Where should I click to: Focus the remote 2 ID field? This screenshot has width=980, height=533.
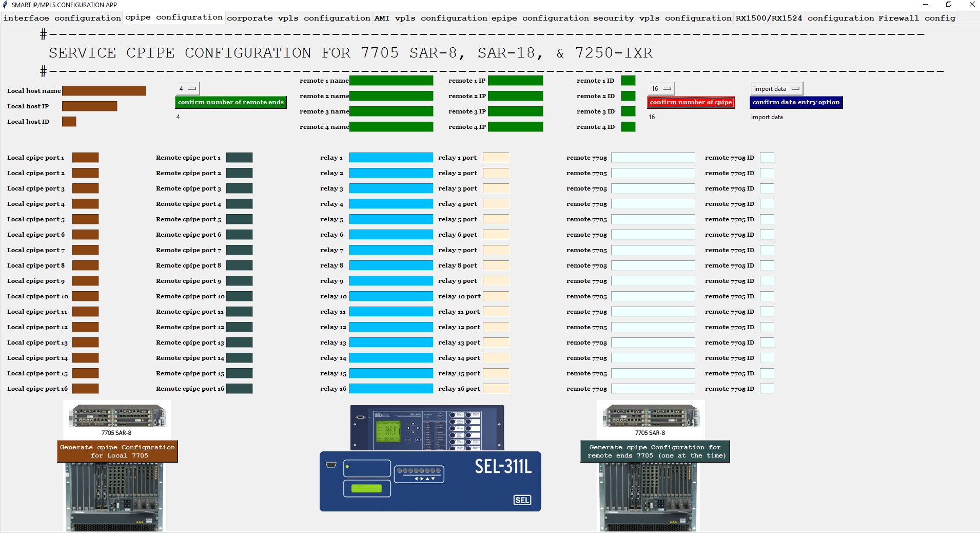point(629,96)
